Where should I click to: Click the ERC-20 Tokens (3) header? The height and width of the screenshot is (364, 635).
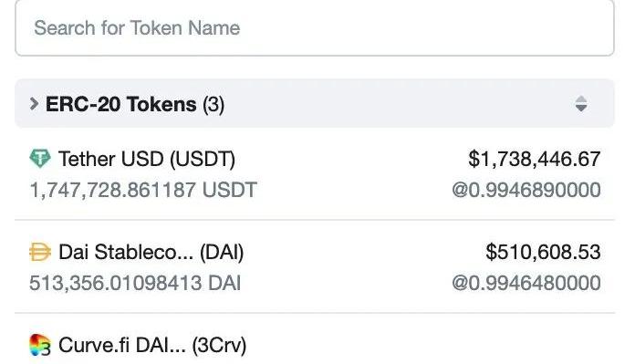[x=315, y=104]
